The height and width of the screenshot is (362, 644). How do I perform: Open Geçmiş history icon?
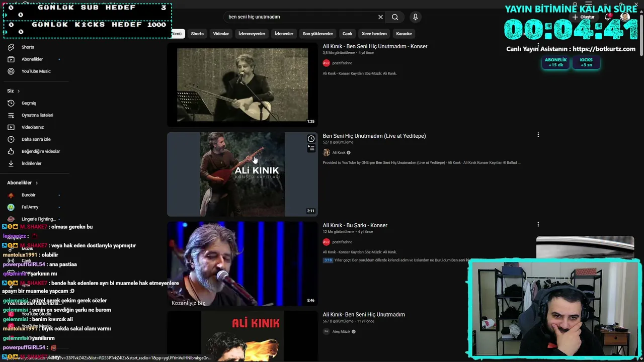[11, 103]
